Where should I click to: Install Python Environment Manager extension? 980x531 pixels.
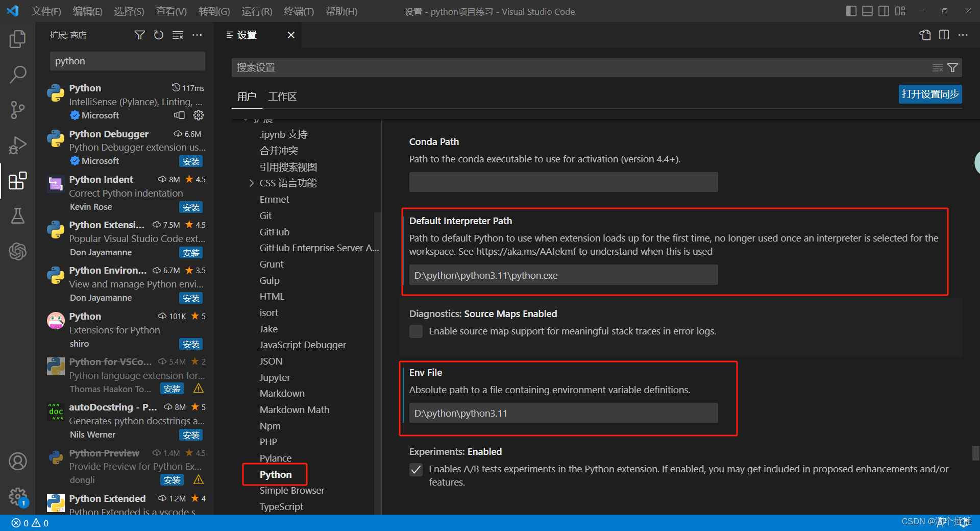pos(191,298)
